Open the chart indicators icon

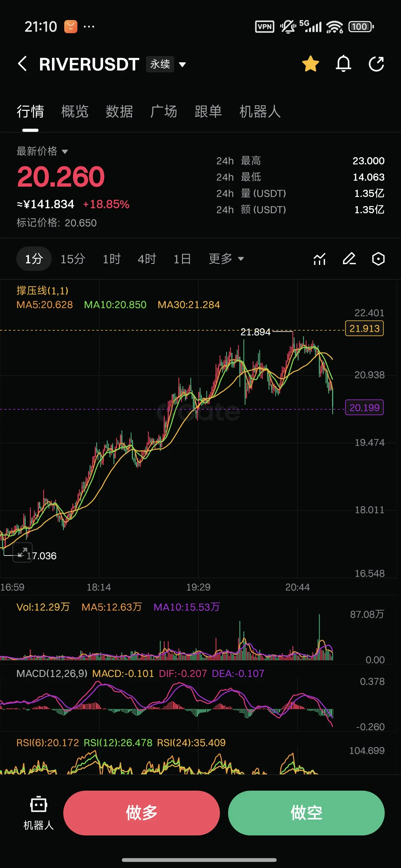click(x=319, y=259)
